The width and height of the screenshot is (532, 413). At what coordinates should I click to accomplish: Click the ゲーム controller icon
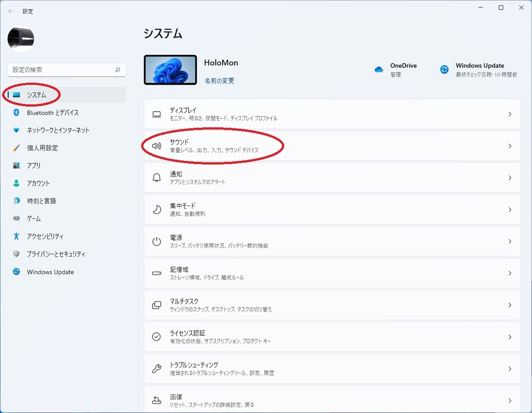point(16,218)
